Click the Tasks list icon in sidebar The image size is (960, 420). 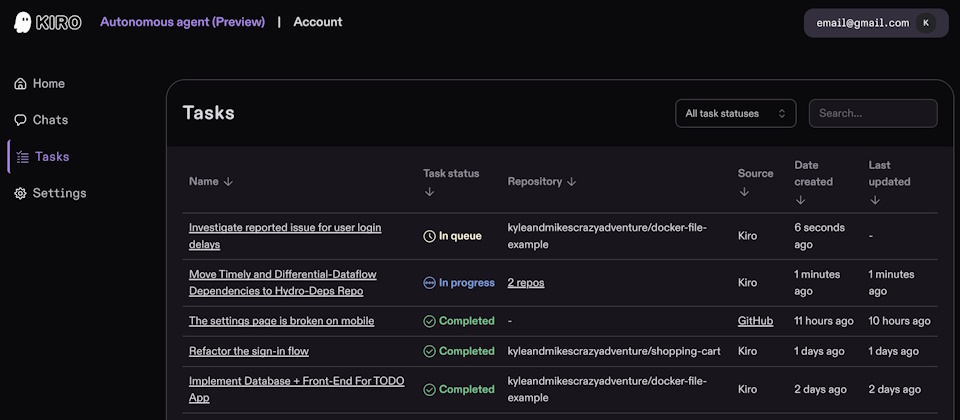(22, 157)
